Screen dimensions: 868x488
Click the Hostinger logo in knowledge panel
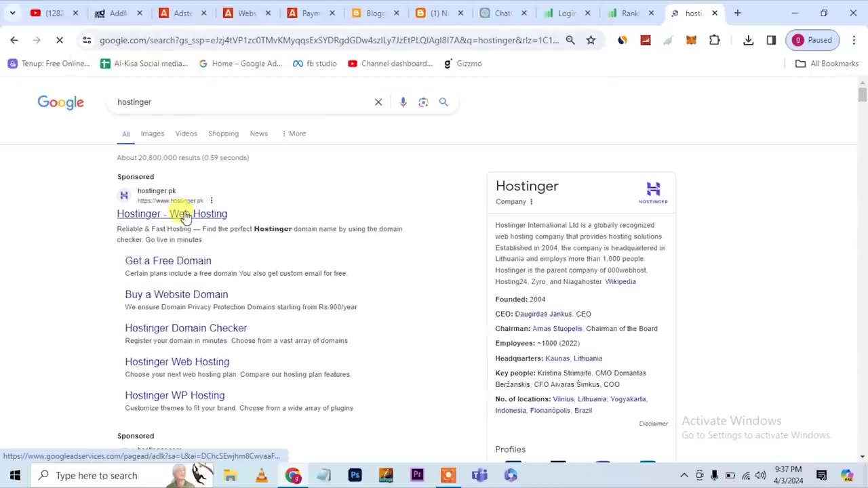click(653, 192)
